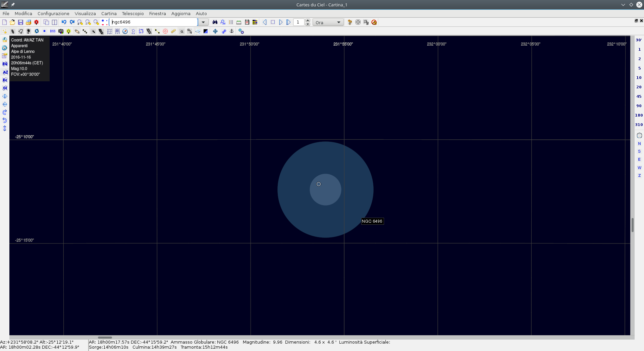
Task: Switch to Galactic coordinates Gl sidebar
Action: pos(5,88)
